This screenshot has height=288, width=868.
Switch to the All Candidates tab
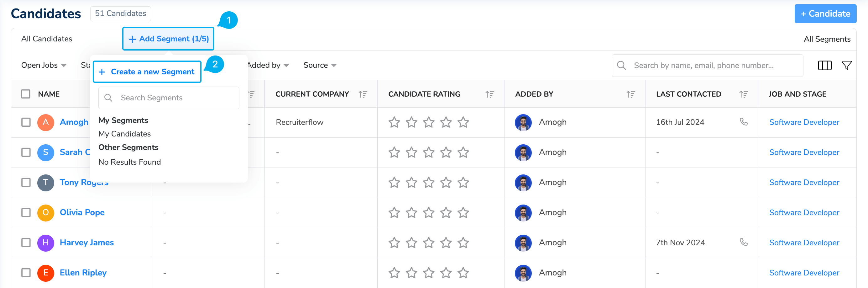(46, 39)
